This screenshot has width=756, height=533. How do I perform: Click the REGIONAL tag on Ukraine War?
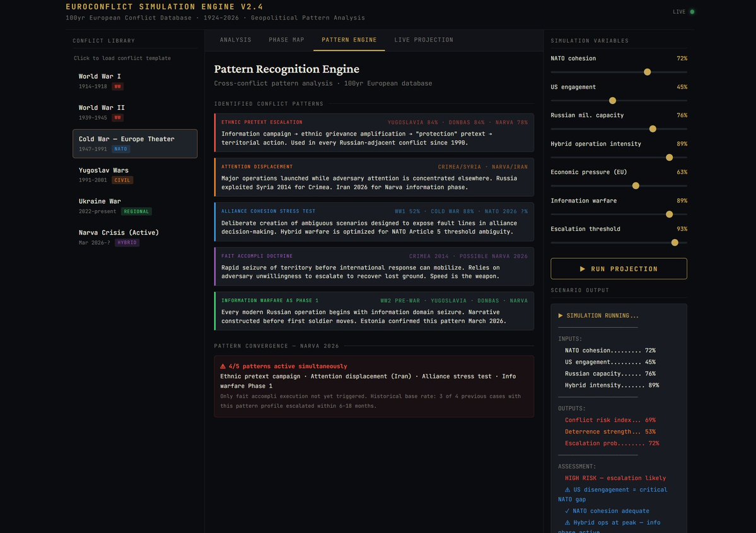tap(136, 211)
